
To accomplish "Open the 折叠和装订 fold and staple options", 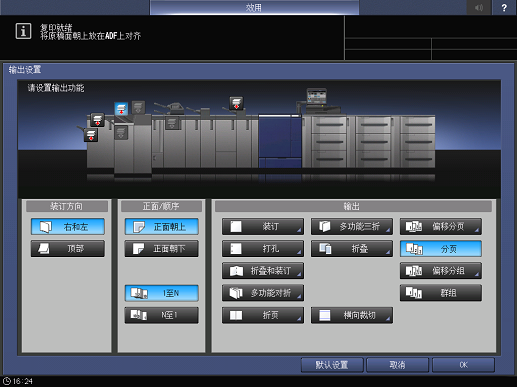I will (263, 271).
